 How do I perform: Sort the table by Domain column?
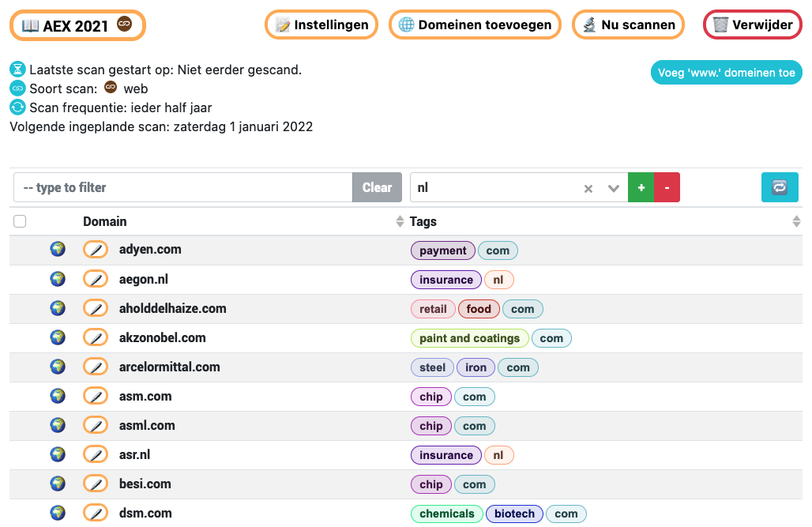[x=399, y=221]
